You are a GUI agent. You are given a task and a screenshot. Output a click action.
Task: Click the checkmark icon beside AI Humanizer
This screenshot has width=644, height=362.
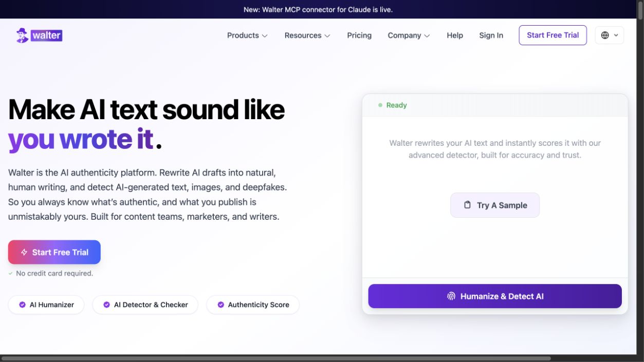(22, 304)
